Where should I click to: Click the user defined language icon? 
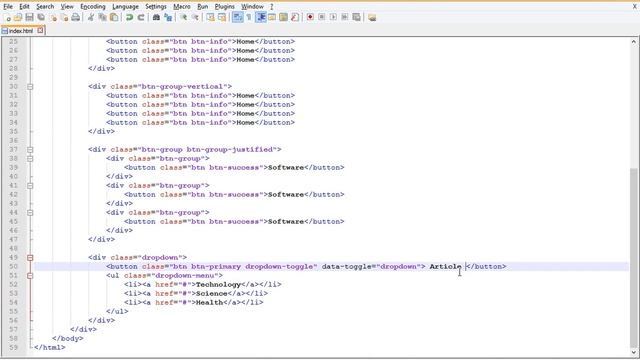click(x=272, y=18)
